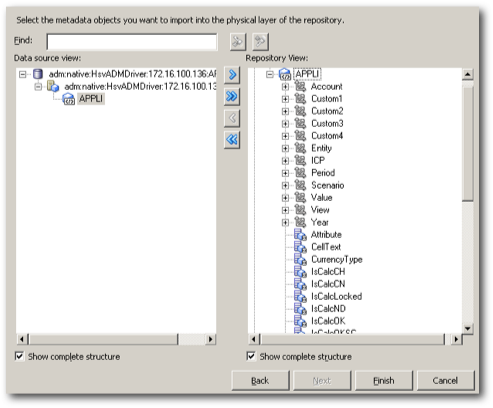Collapse the second-level adm:native node

tap(38, 87)
